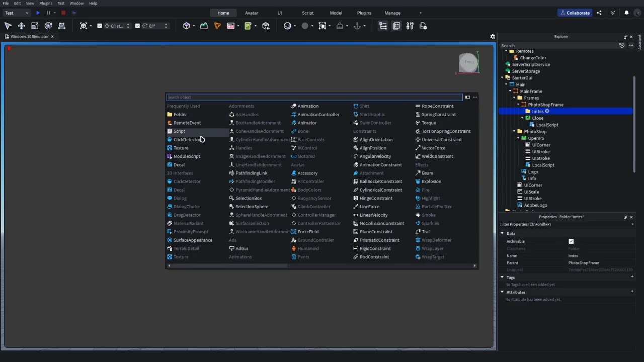
Task: Toggle the move snapping checkbox
Action: pyautogui.click(x=100, y=26)
